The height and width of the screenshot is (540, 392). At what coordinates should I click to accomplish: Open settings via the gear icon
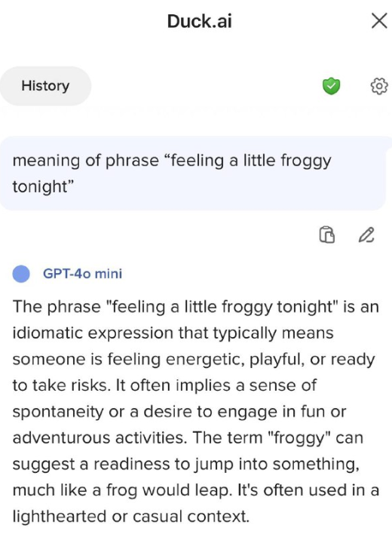point(379,86)
